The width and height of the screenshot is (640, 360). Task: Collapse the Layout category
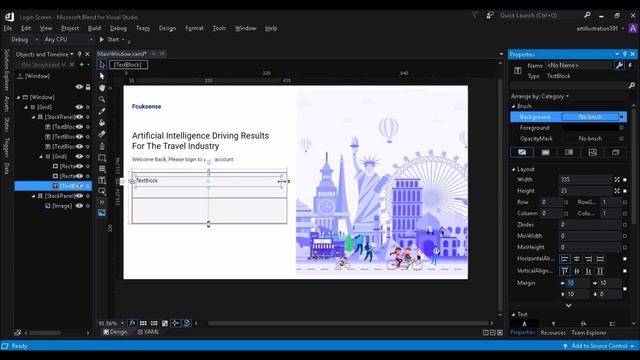pyautogui.click(x=513, y=169)
